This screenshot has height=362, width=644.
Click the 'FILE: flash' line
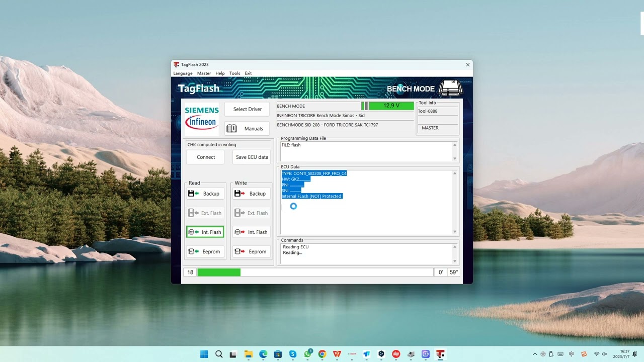(x=291, y=145)
